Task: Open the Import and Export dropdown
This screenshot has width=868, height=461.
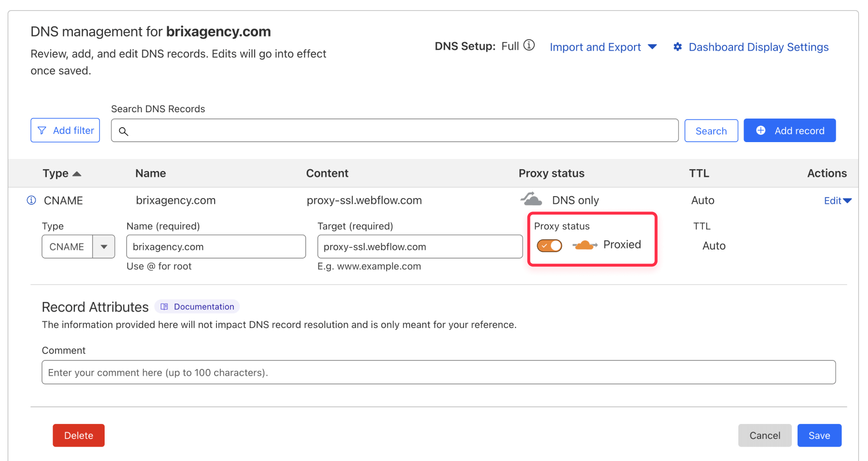Action: [603, 47]
